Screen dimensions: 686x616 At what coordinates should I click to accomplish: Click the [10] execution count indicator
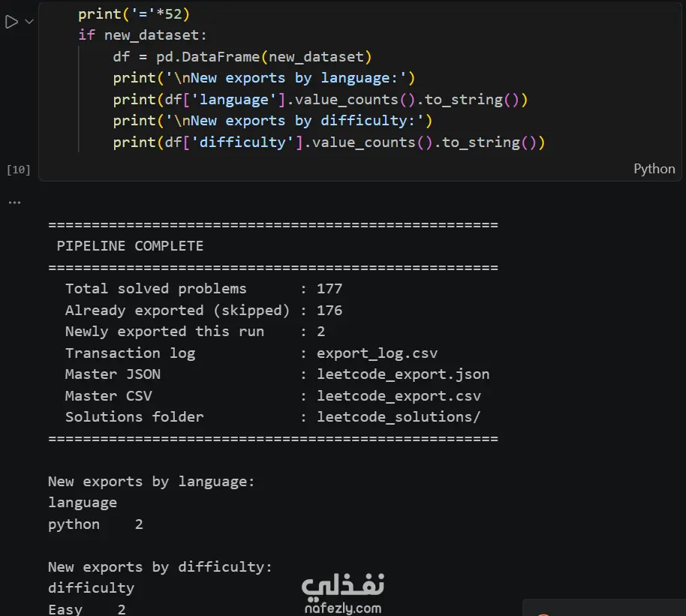[x=18, y=170]
